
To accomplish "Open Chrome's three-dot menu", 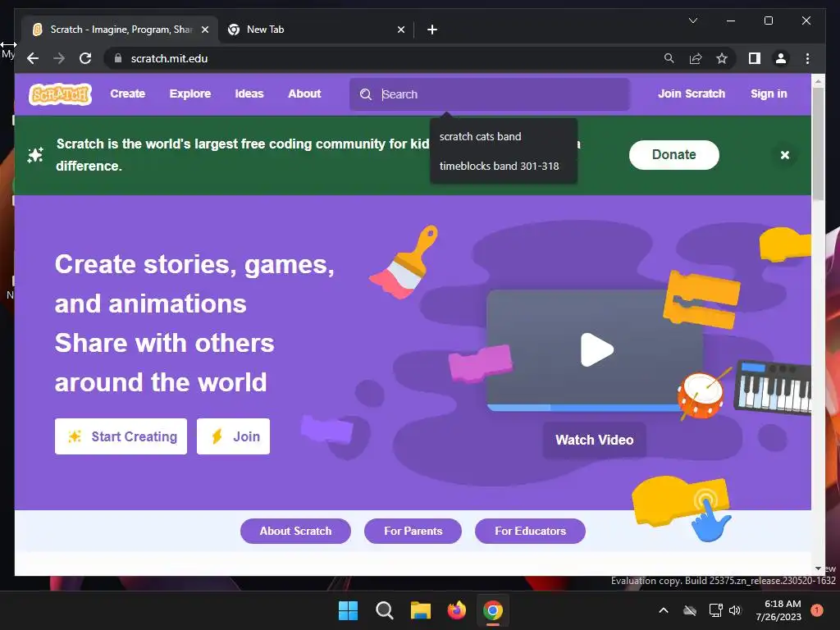I will click(807, 58).
